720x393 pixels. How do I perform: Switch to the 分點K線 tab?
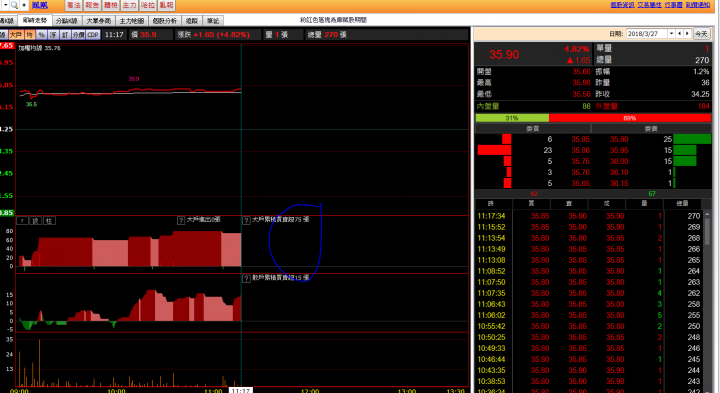click(67, 21)
